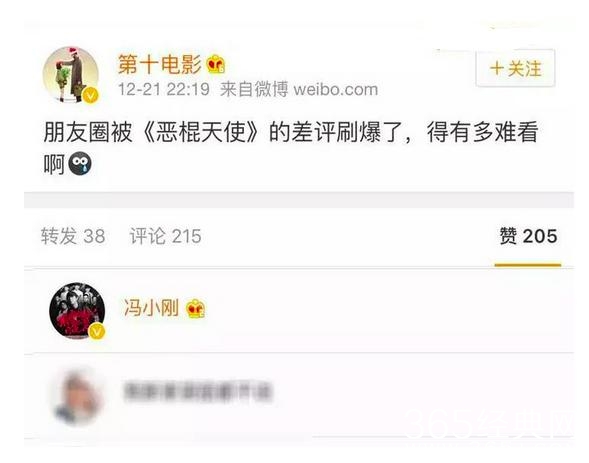
Task: Click verified V badge on 第十电影 avatar
Action: pyautogui.click(x=90, y=95)
